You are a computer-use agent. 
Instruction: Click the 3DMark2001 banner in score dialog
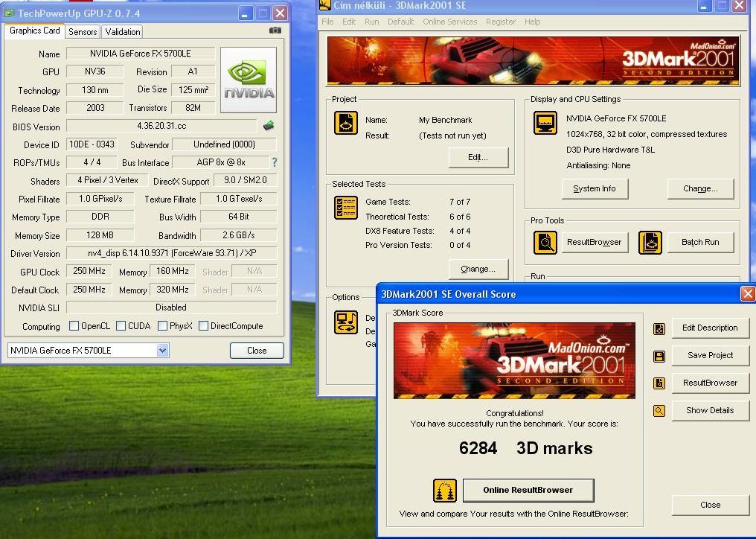point(514,360)
